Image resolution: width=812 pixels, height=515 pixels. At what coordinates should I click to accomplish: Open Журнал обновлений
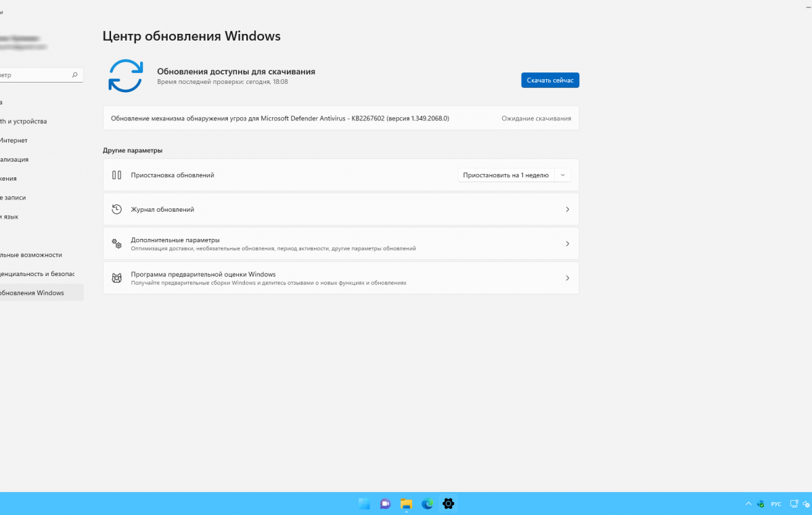coord(341,209)
